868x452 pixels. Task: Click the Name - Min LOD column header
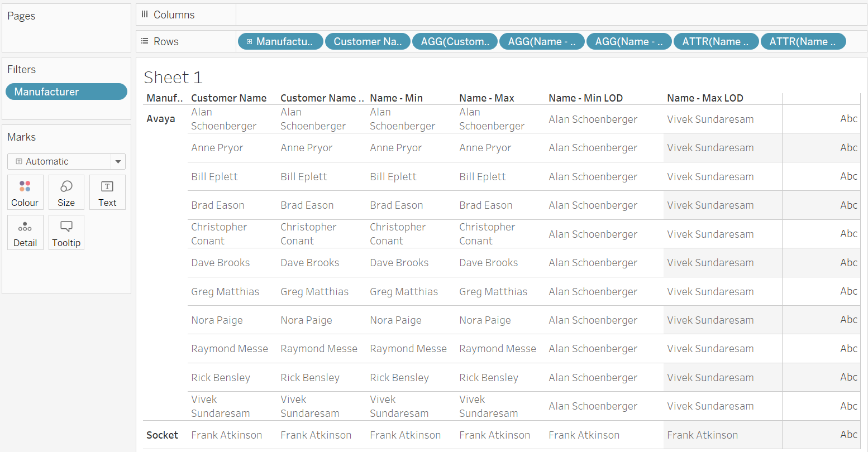(x=585, y=98)
